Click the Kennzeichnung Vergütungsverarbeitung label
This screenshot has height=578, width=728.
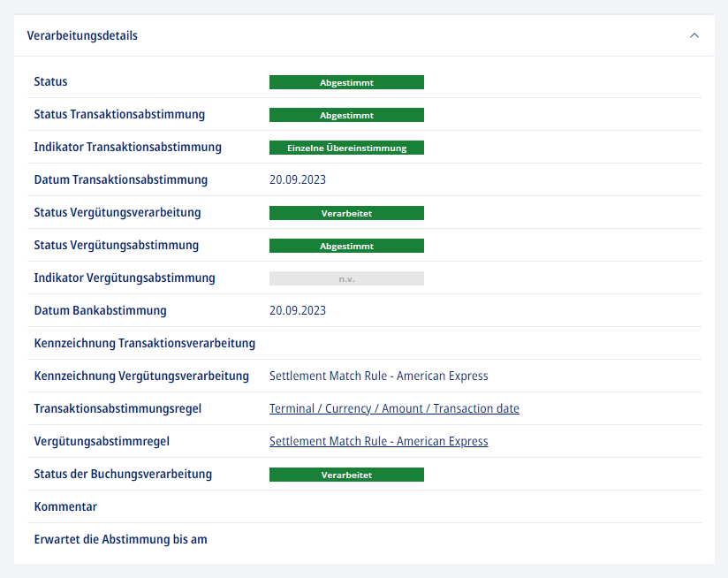click(141, 376)
